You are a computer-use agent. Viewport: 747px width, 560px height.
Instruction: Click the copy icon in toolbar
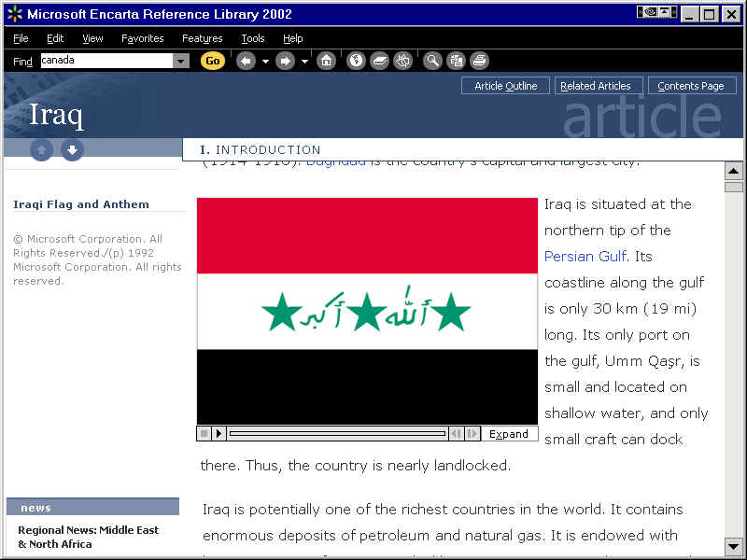pos(456,61)
